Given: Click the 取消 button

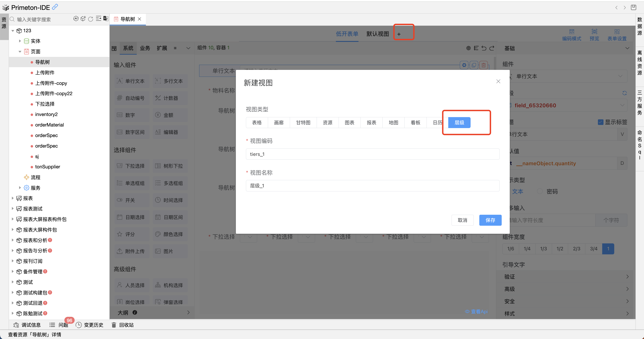Looking at the screenshot, I should [x=462, y=220].
